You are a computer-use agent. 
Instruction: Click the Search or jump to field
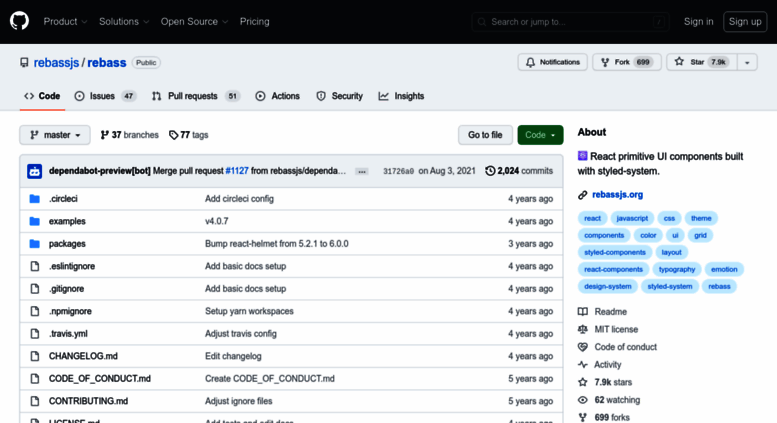coord(570,22)
